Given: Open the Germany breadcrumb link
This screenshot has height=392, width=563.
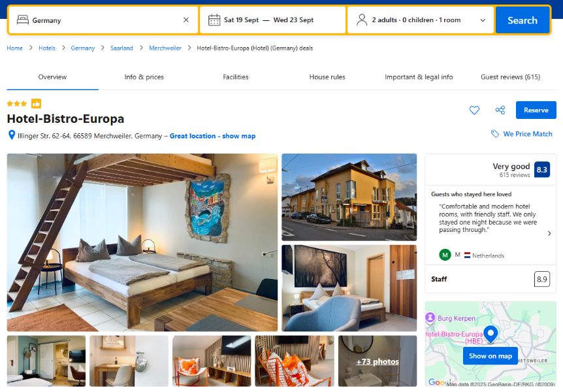Looking at the screenshot, I should click(83, 48).
